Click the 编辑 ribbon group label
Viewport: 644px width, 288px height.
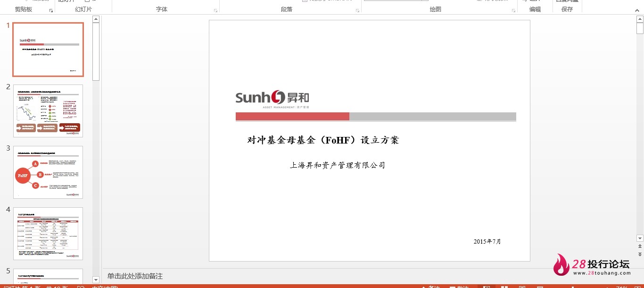[535, 9]
